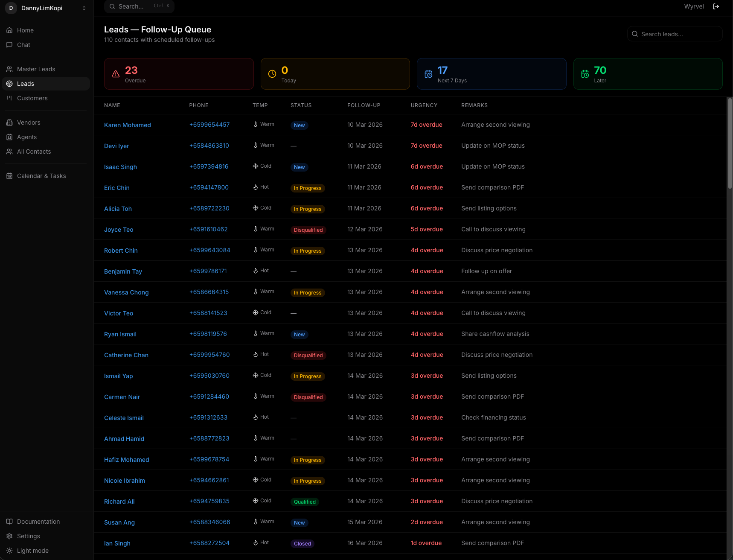Viewport: 733px width, 560px height.
Task: Click the Search leads input field
Action: click(675, 34)
